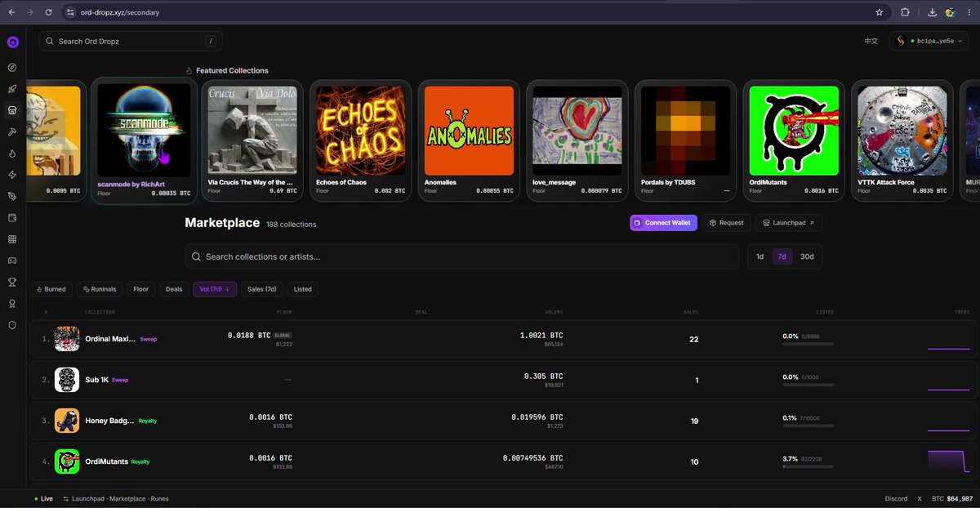Open the Echoes of Chaos featured card
Screen dimensions: 980x508
360,140
